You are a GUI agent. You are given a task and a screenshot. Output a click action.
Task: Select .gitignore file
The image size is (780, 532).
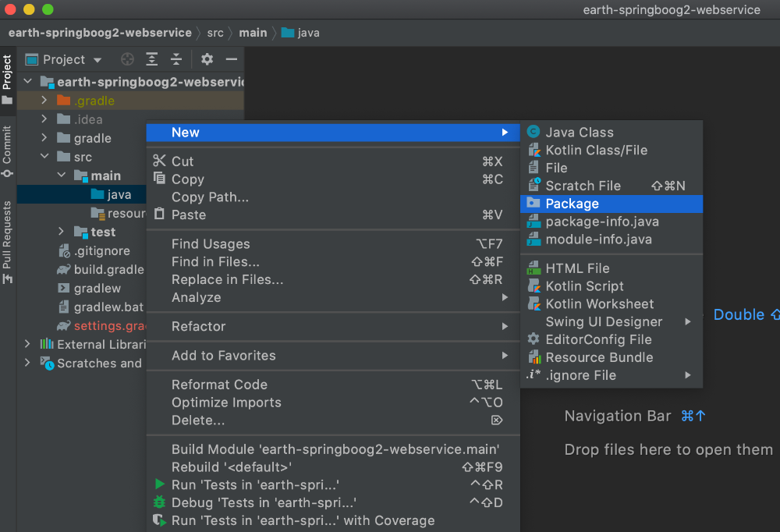tap(94, 251)
